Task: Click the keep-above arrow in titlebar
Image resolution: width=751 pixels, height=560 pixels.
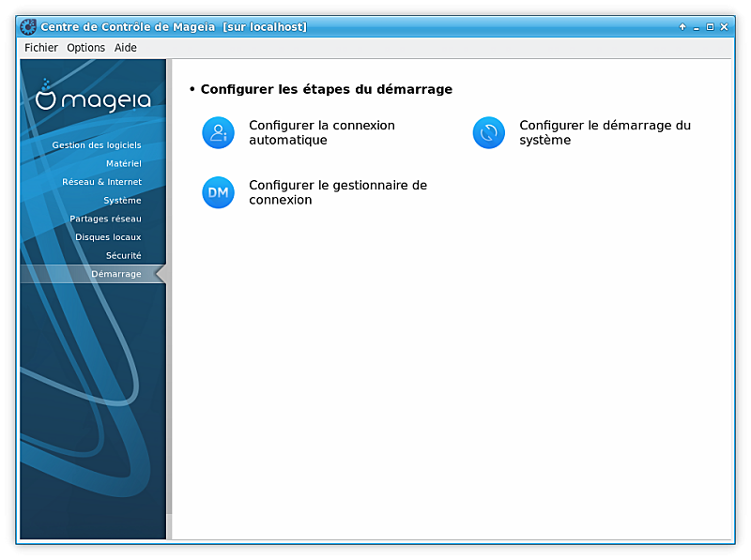Action: click(682, 27)
